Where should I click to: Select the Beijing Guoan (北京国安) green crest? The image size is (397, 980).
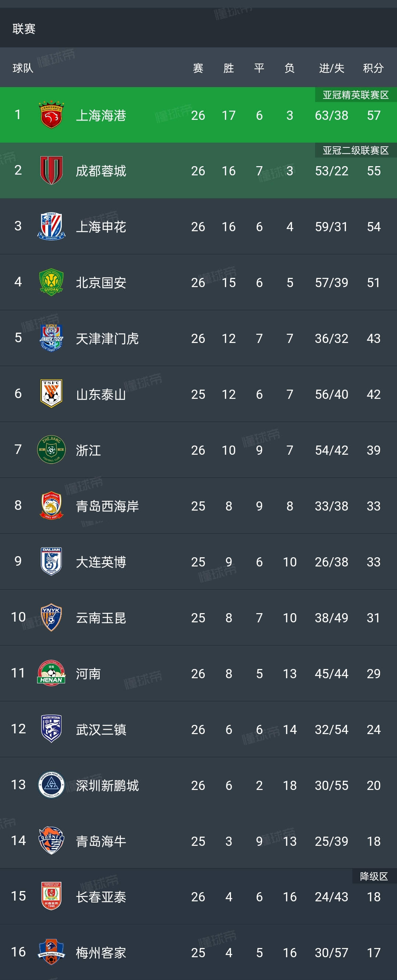[51, 282]
